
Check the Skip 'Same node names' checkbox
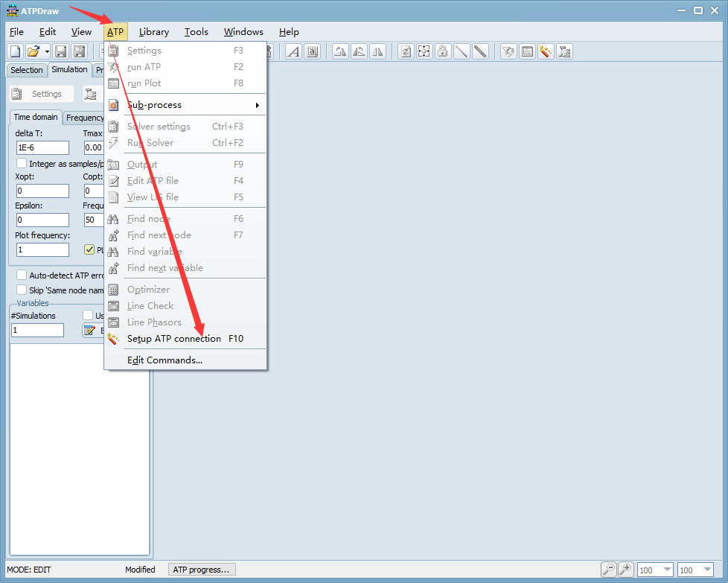[x=22, y=290]
